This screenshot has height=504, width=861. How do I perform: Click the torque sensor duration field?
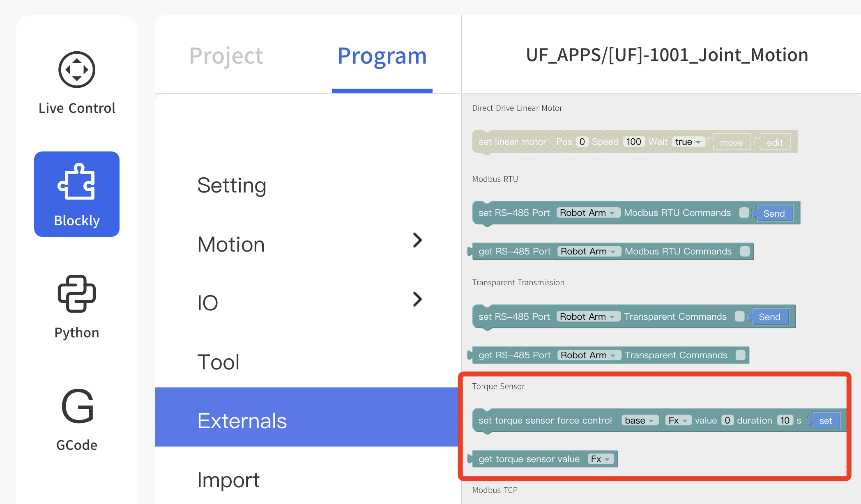click(x=785, y=420)
